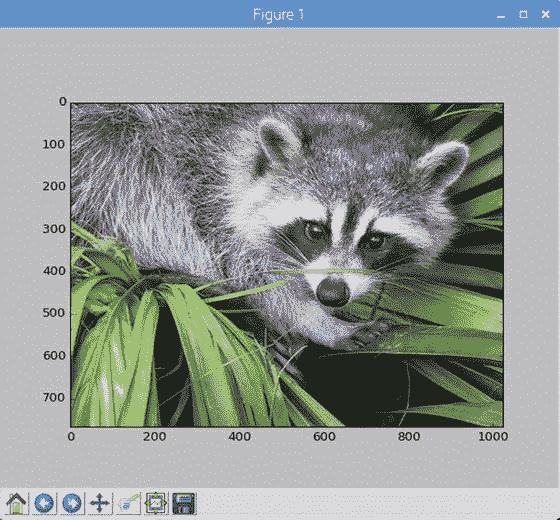Maximize the Figure 1 window
The width and height of the screenshot is (560, 520).
(523, 14)
